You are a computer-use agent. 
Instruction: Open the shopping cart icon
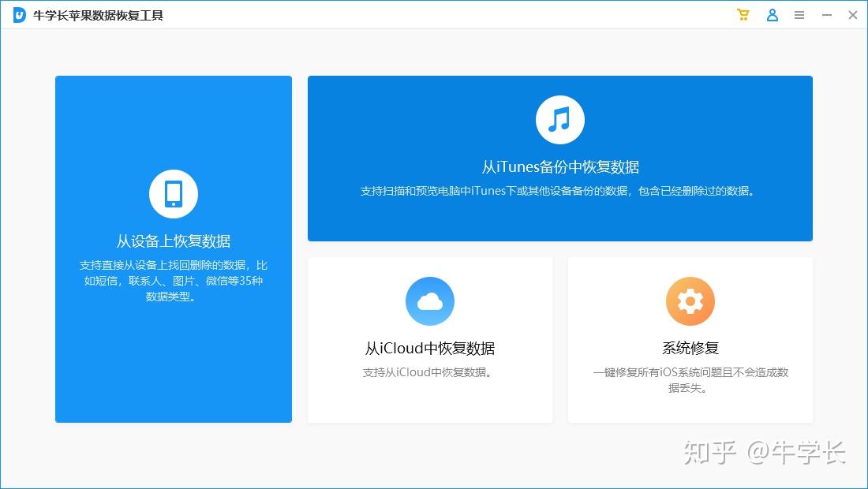(743, 15)
